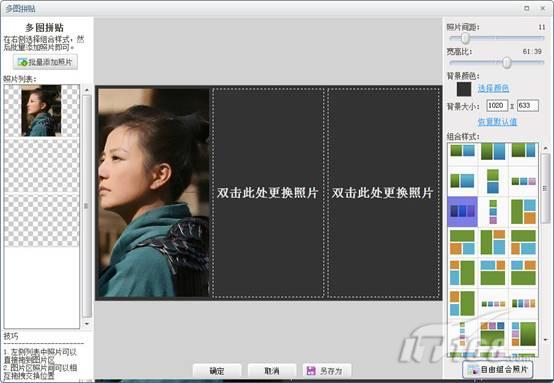
Task: Click the 另存为 save button
Action: [327, 371]
